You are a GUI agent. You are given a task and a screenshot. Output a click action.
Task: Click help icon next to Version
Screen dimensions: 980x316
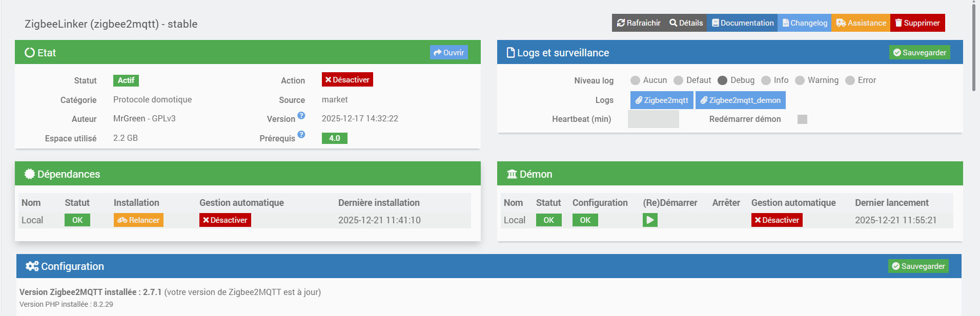point(301,116)
